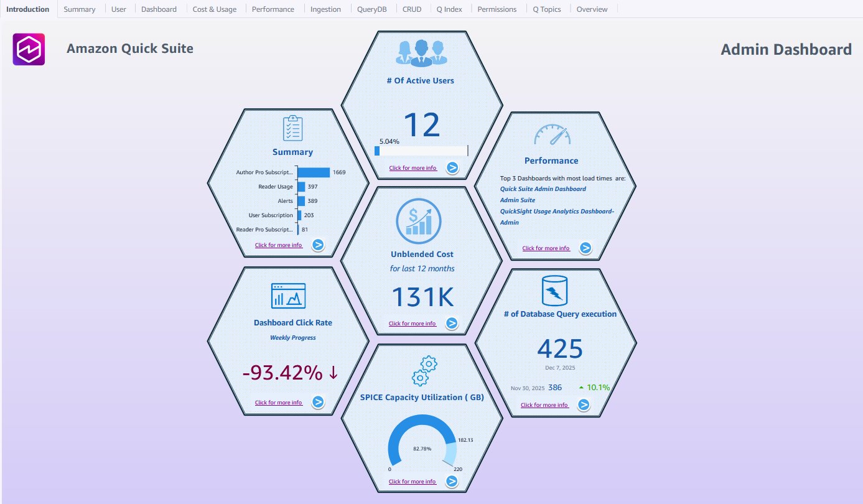Image resolution: width=863 pixels, height=504 pixels.
Task: Click the Summary clipboard checklist icon
Action: click(292, 128)
